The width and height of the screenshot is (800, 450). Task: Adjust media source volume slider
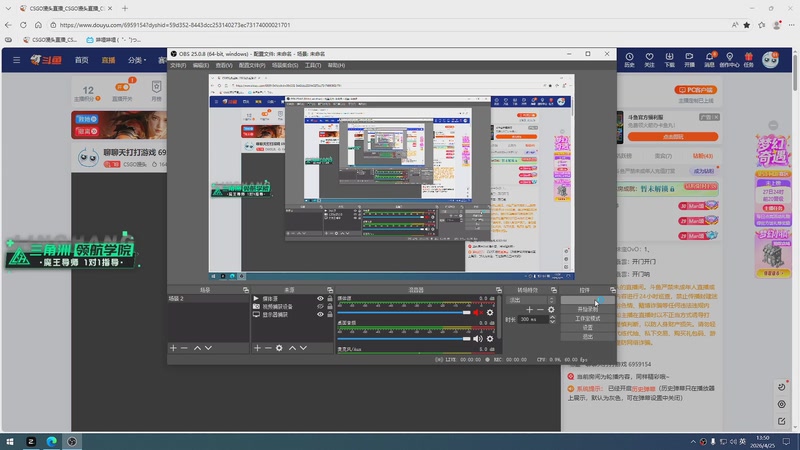pos(404,312)
